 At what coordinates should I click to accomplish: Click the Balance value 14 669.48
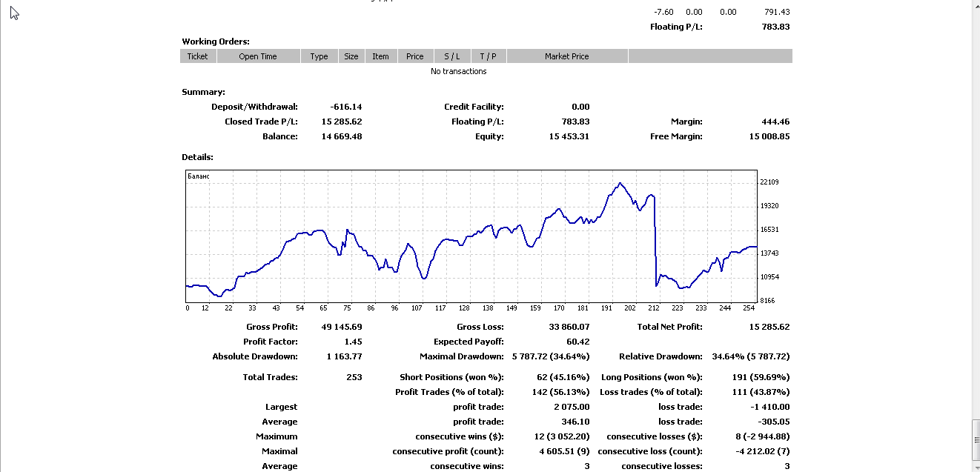(342, 136)
